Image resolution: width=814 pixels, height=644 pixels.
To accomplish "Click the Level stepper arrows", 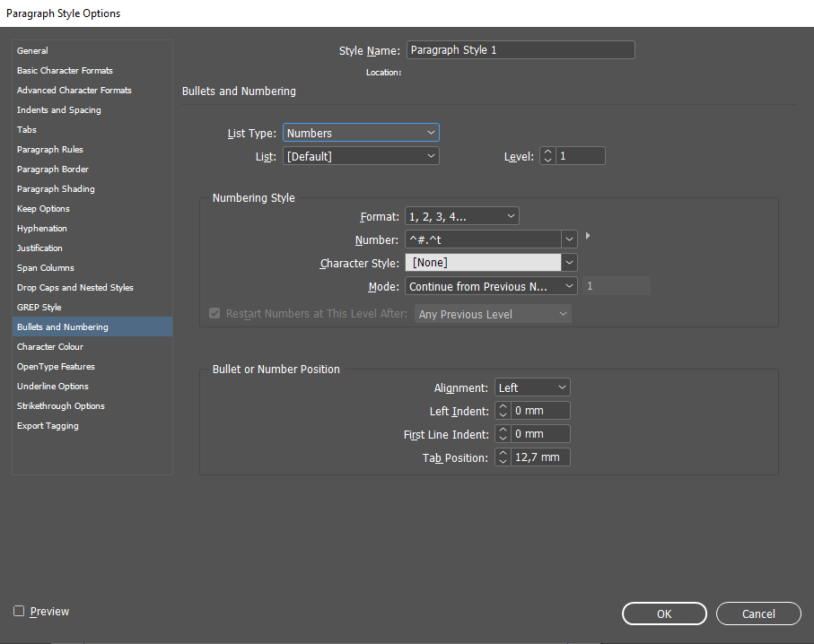I will (547, 156).
